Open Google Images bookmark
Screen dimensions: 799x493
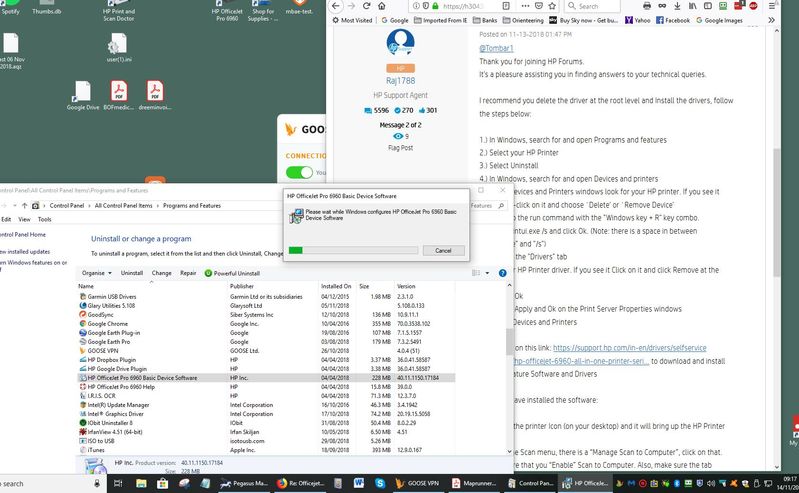719,20
